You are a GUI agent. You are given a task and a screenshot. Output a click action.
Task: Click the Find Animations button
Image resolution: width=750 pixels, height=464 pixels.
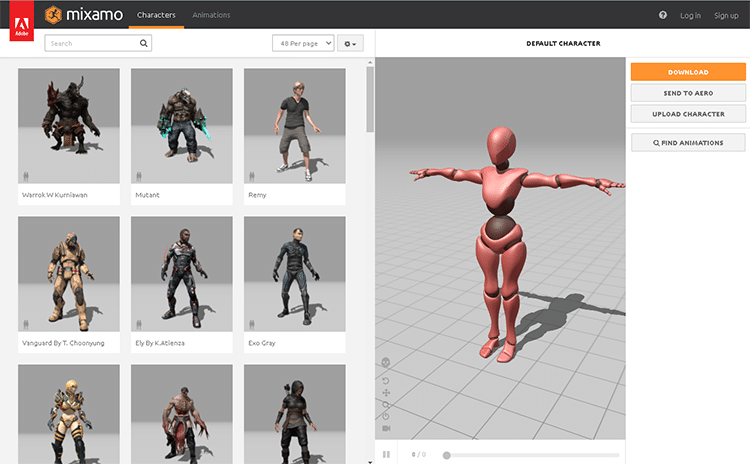(x=688, y=143)
